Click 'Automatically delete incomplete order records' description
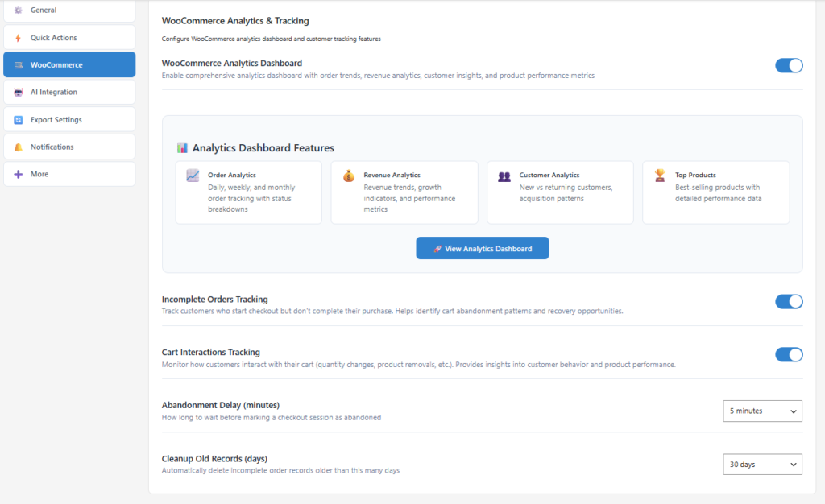825x504 pixels. (280, 471)
